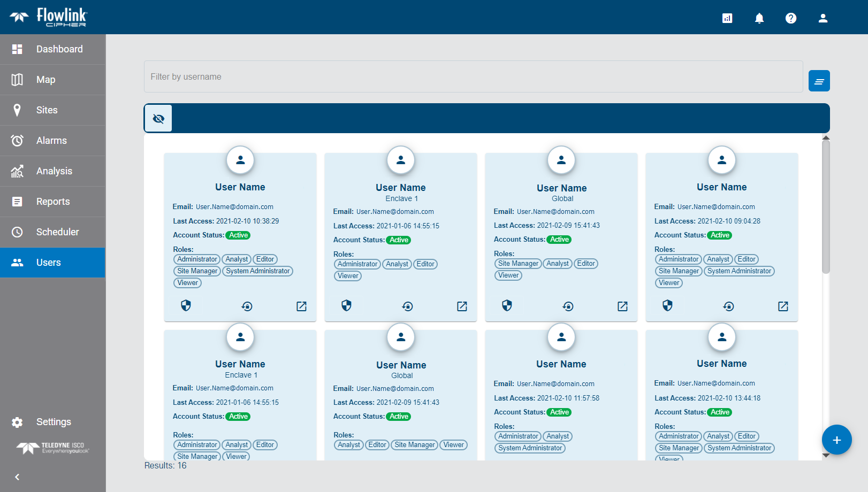The width and height of the screenshot is (868, 492).
Task: Open the Analysis section
Action: [52, 171]
